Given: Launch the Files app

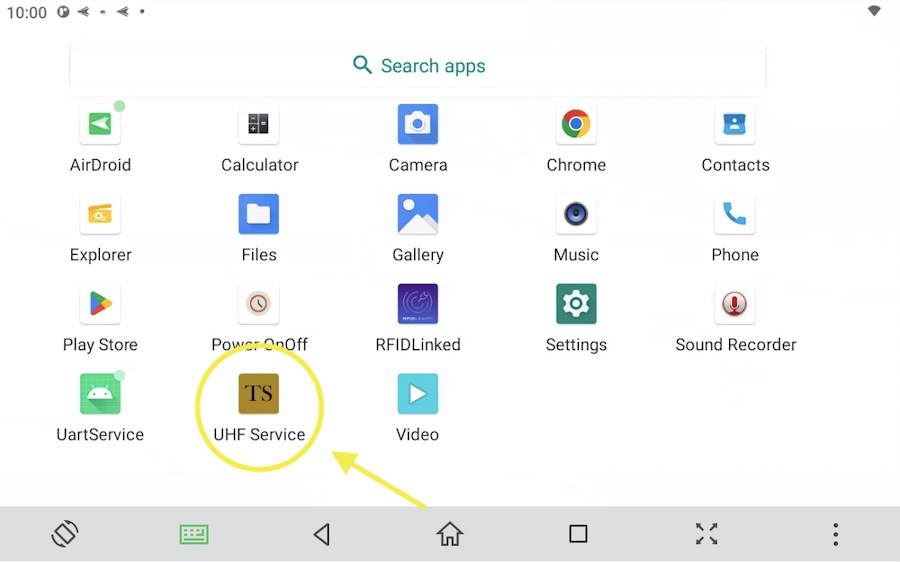Looking at the screenshot, I should [x=259, y=214].
